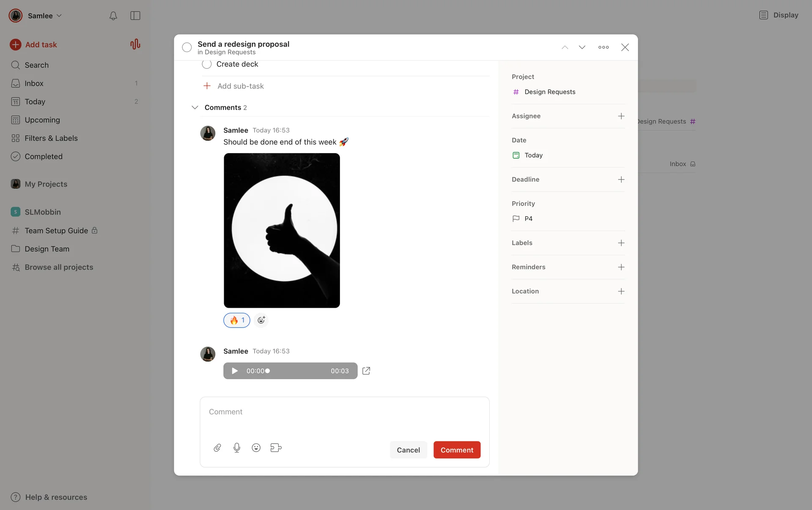Attach a file with the paperclip icon
The width and height of the screenshot is (812, 510).
[217, 448]
